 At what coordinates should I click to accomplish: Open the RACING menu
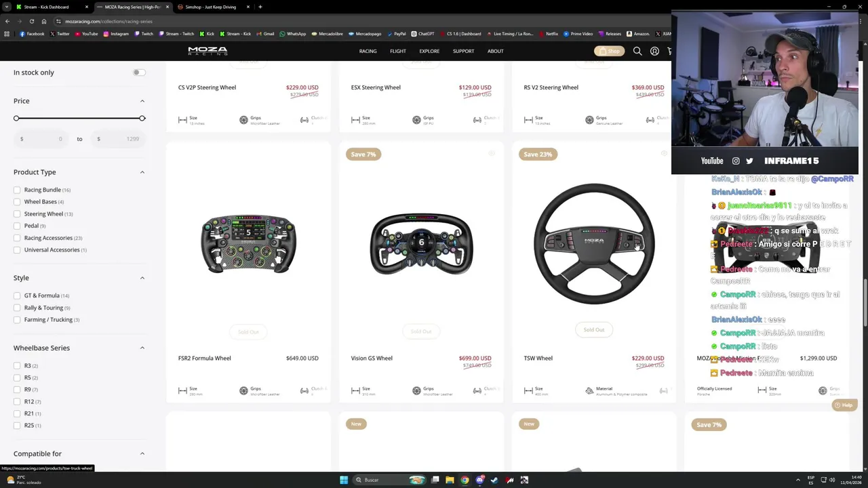pos(368,51)
